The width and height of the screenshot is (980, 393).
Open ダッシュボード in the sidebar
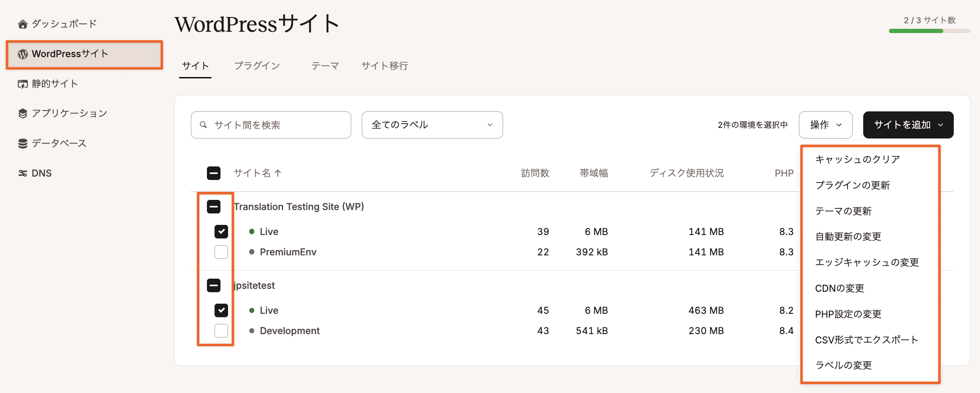click(x=64, y=24)
